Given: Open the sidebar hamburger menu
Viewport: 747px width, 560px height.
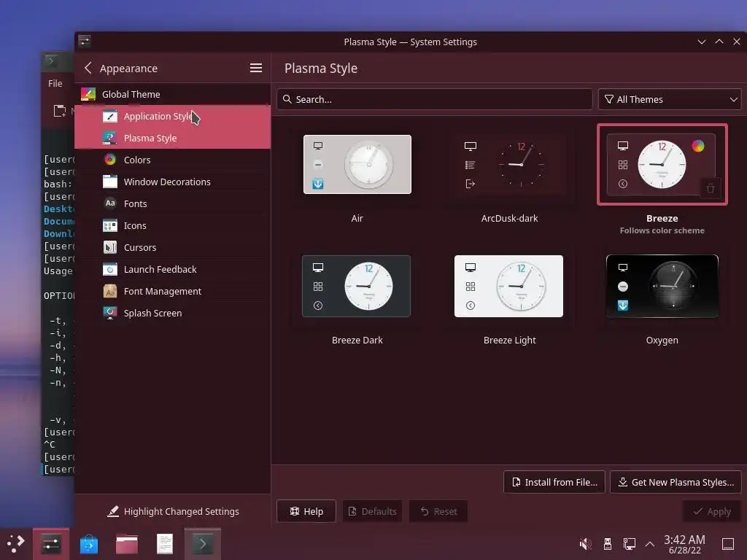Looking at the screenshot, I should [256, 68].
